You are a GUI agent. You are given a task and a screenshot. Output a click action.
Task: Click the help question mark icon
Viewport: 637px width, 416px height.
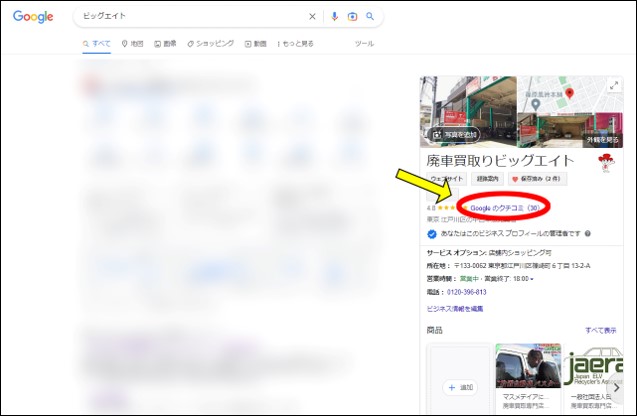click(587, 233)
